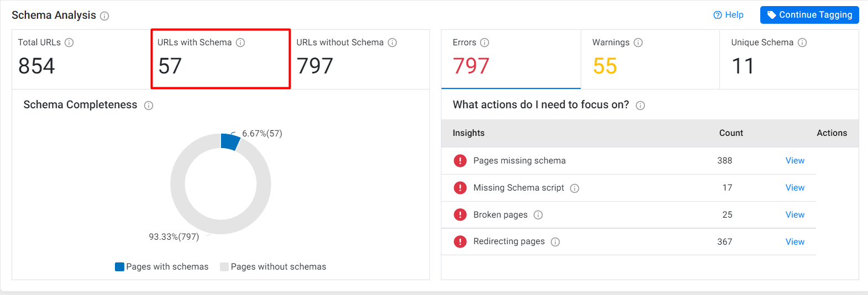The image size is (868, 295).
Task: Click info icon next to Schema Completeness
Action: pos(149,106)
